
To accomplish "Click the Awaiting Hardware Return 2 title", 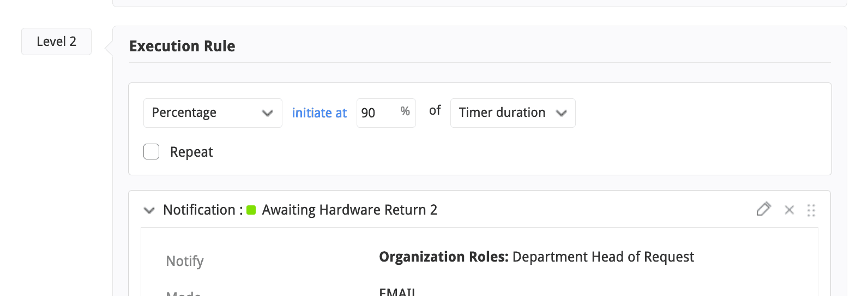I will click(349, 210).
